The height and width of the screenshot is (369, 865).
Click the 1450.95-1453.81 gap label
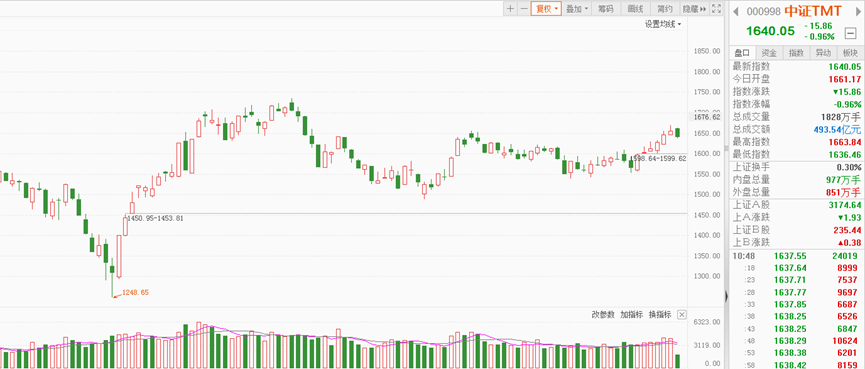tap(155, 218)
